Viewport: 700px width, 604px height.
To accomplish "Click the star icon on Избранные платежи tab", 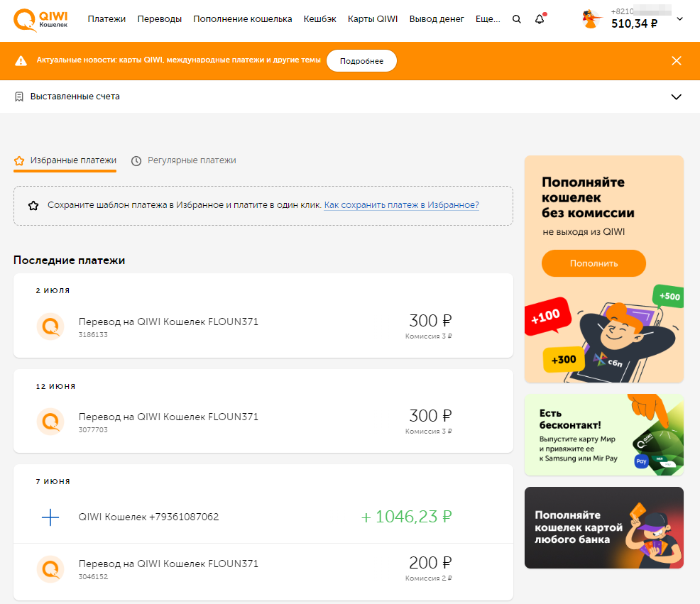I will click(19, 160).
